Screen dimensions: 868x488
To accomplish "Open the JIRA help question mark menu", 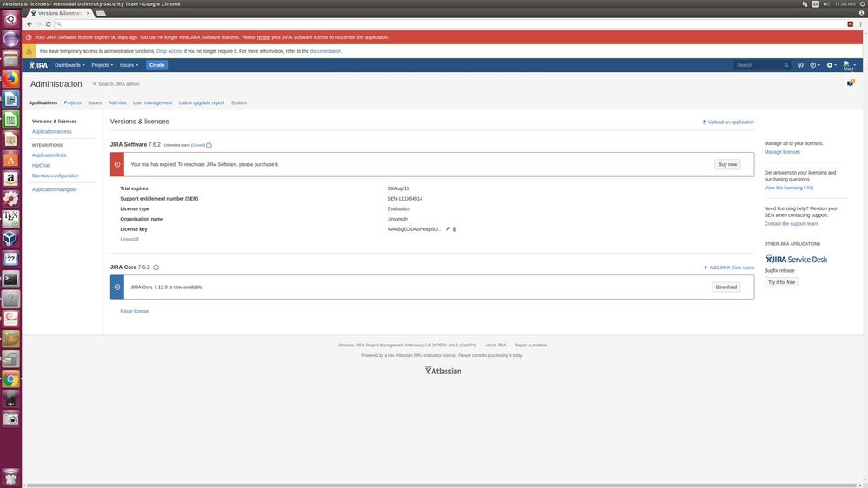I will [815, 65].
